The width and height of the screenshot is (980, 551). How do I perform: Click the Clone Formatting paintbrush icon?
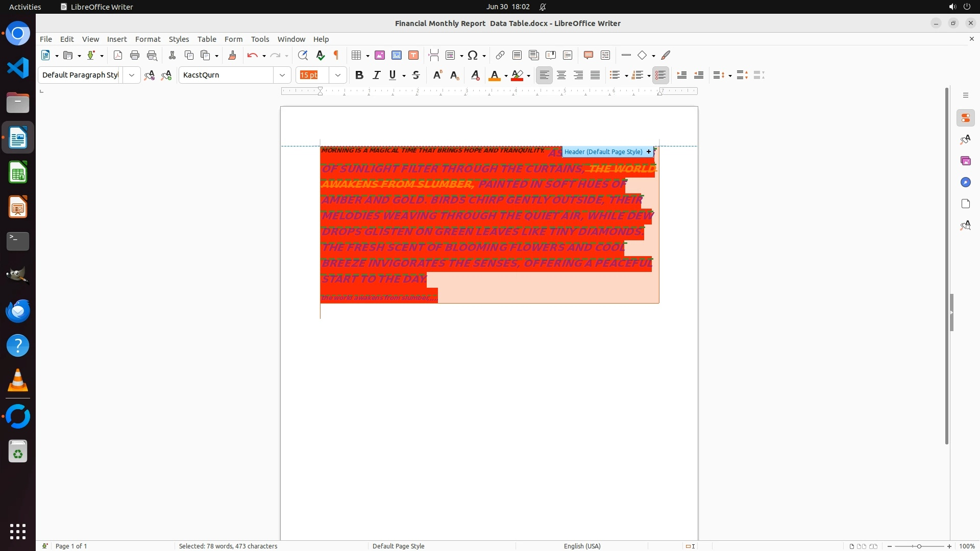pyautogui.click(x=232, y=56)
